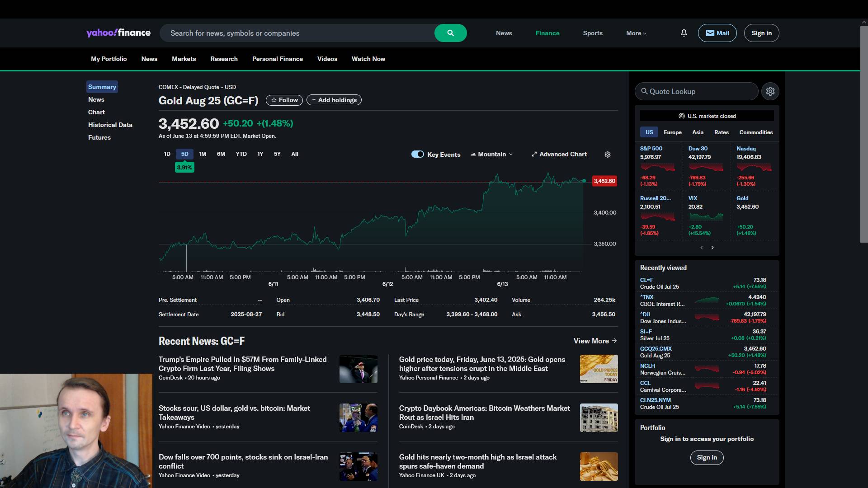This screenshot has height=488, width=868.
Task: Expand the More menu in header
Action: pyautogui.click(x=636, y=33)
